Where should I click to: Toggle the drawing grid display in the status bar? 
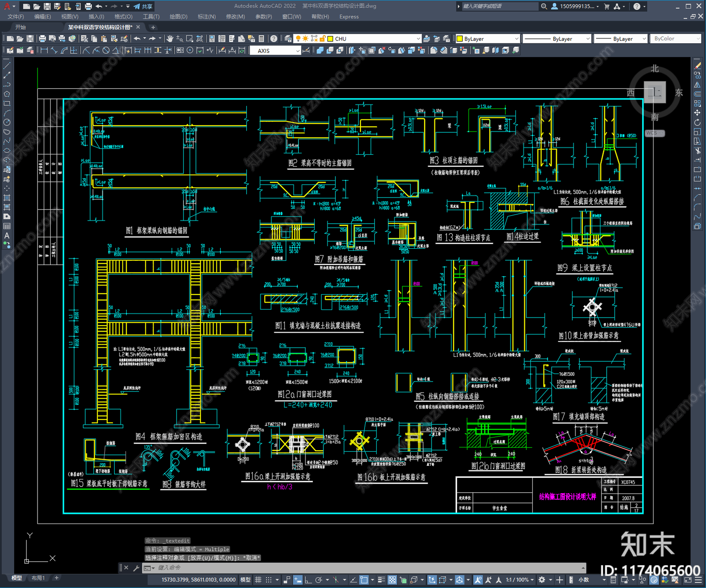pyautogui.click(x=258, y=580)
